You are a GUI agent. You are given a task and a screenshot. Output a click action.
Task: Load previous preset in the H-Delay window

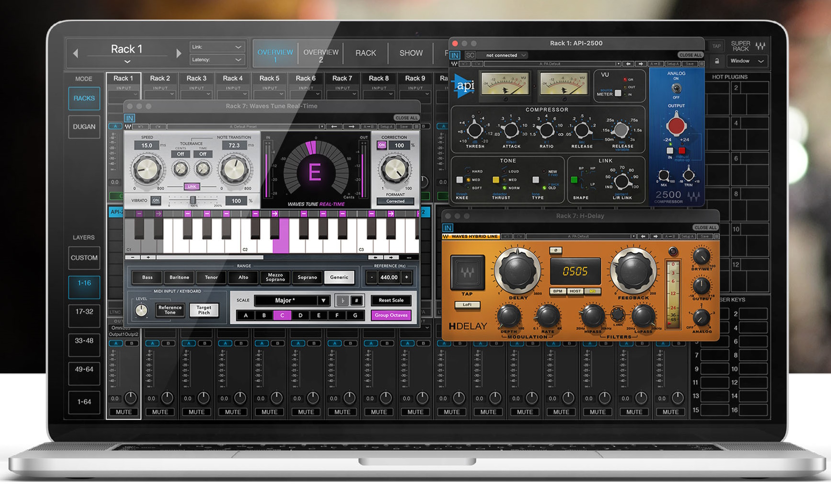coord(643,236)
